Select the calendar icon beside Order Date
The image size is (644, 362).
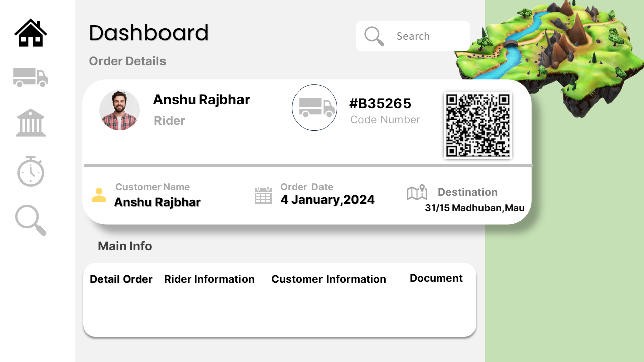pos(263,195)
